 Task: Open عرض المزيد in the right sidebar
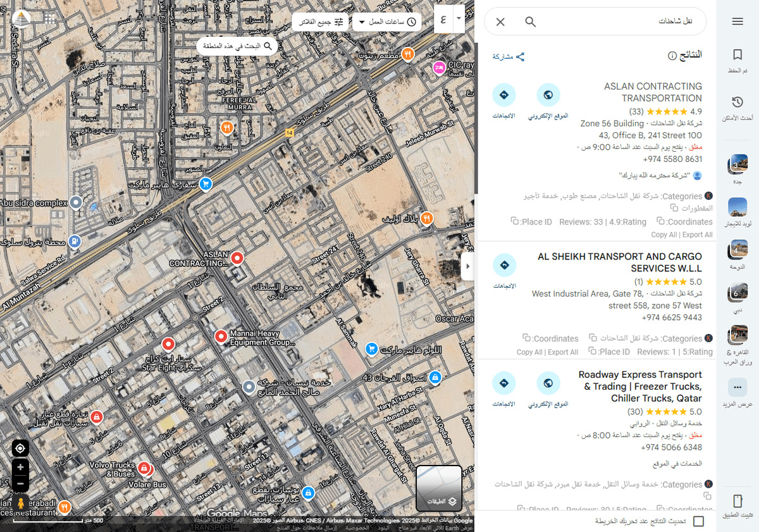pos(736,387)
